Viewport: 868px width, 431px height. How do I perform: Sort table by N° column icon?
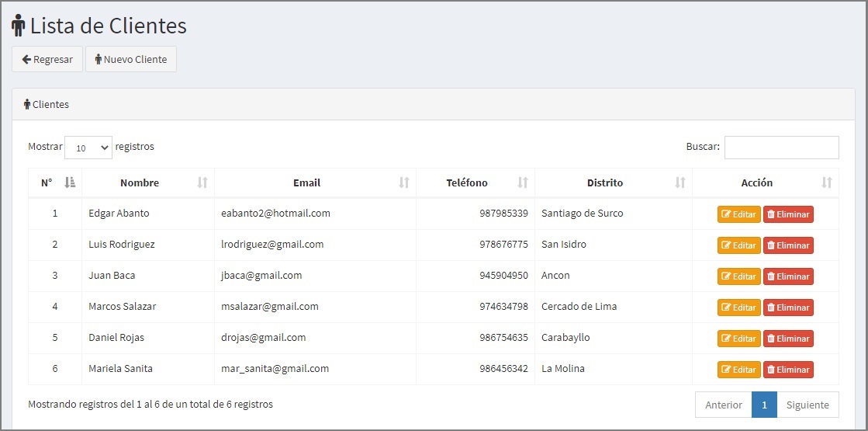click(70, 182)
